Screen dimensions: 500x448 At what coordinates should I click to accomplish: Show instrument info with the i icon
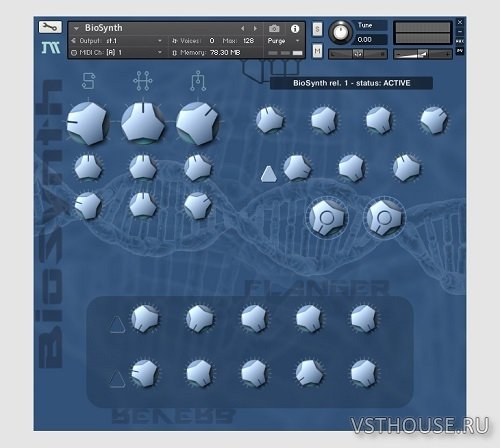pyautogui.click(x=295, y=29)
